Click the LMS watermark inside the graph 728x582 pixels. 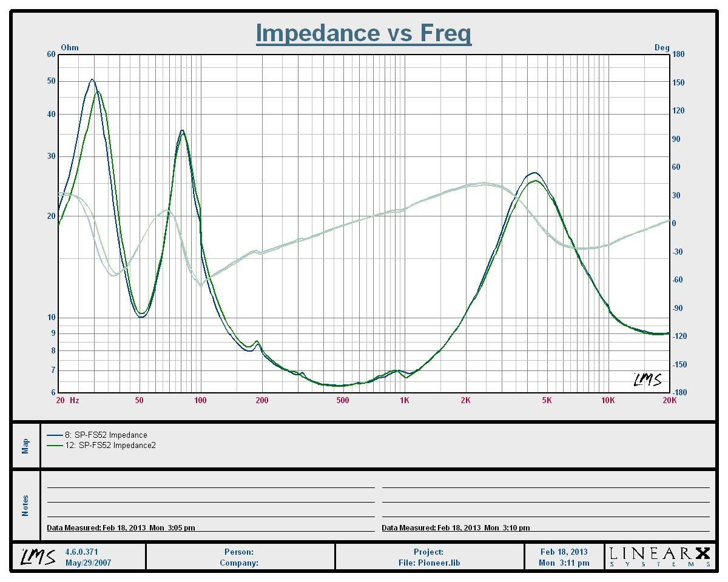point(647,380)
